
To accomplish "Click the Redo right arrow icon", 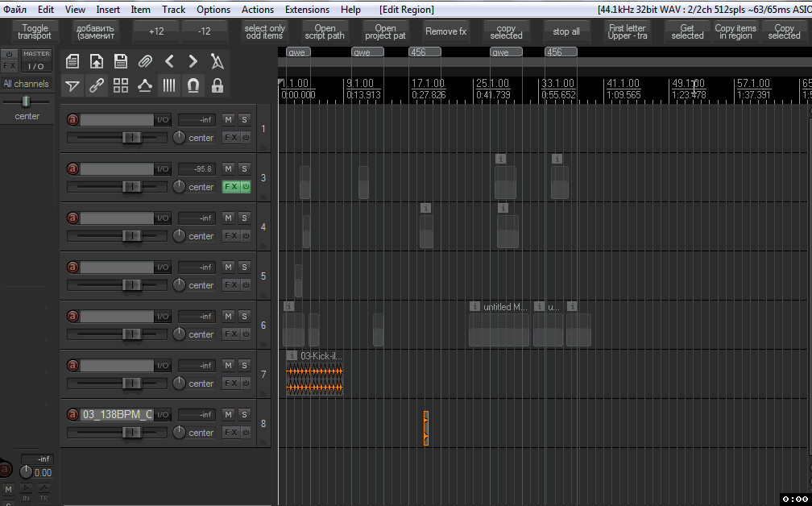I will (x=193, y=61).
